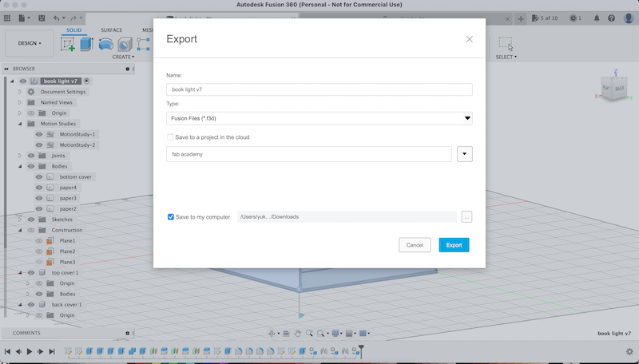Select the Create Sketch tool
639x364 pixels.
pyautogui.click(x=68, y=44)
